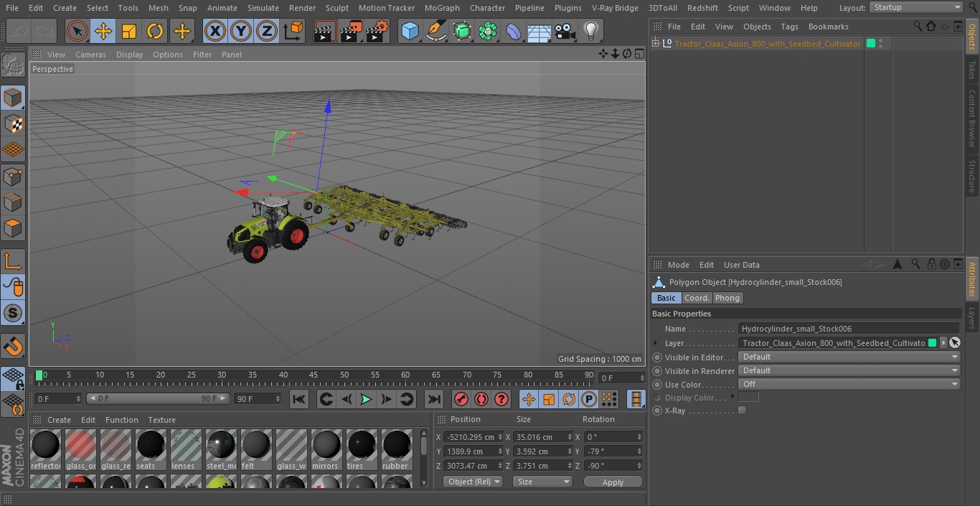The height and width of the screenshot is (506, 980).
Task: Switch to Phong tab
Action: (727, 298)
